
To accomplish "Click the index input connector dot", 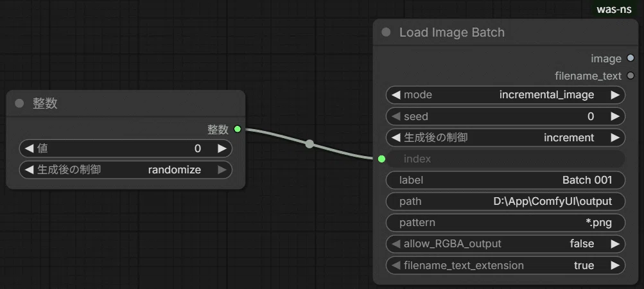I will [x=381, y=159].
